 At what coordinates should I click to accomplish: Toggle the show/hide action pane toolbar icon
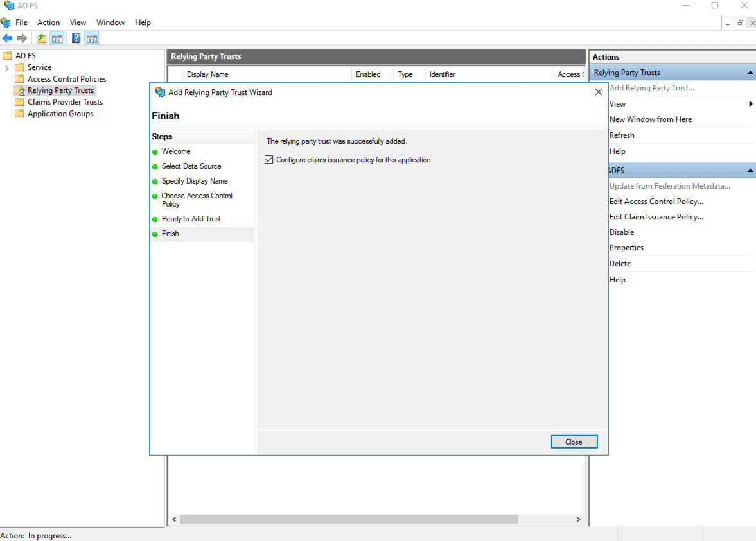click(x=92, y=37)
